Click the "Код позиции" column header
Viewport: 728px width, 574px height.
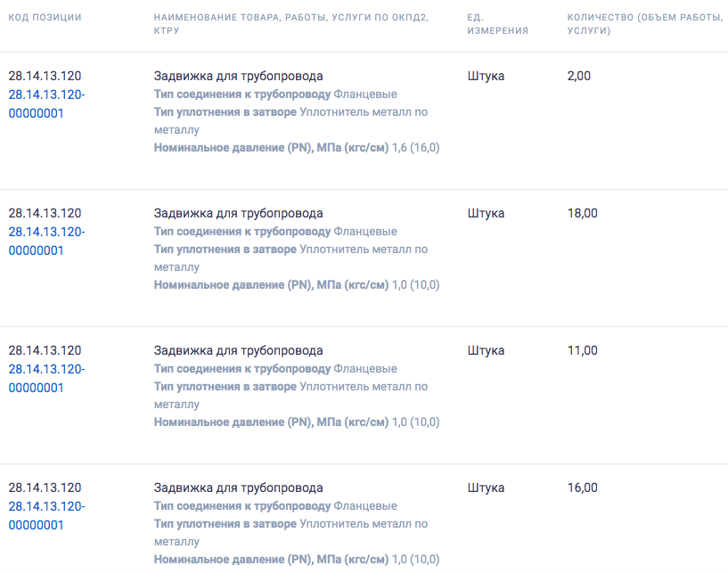[x=45, y=18]
